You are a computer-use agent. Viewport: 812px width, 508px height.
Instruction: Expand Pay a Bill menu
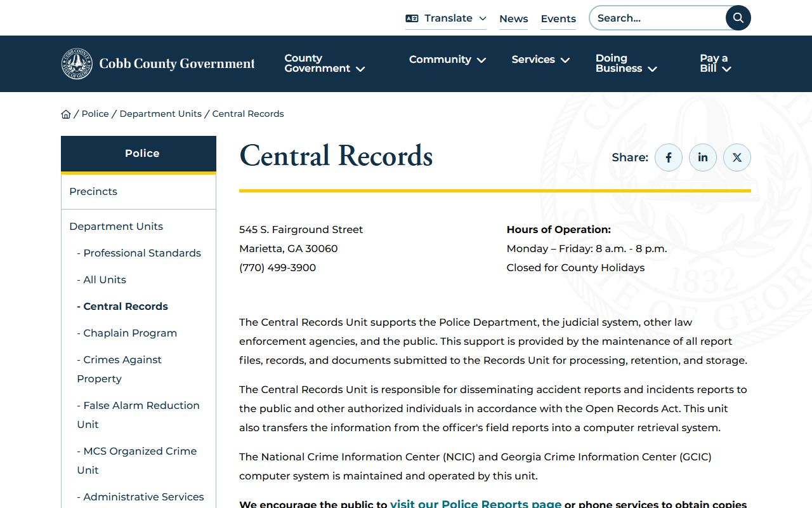(x=716, y=63)
